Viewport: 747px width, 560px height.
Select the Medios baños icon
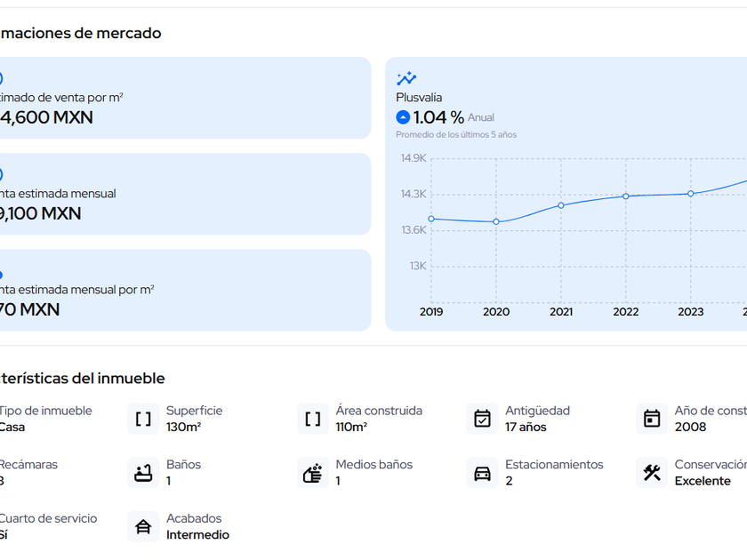(x=313, y=473)
